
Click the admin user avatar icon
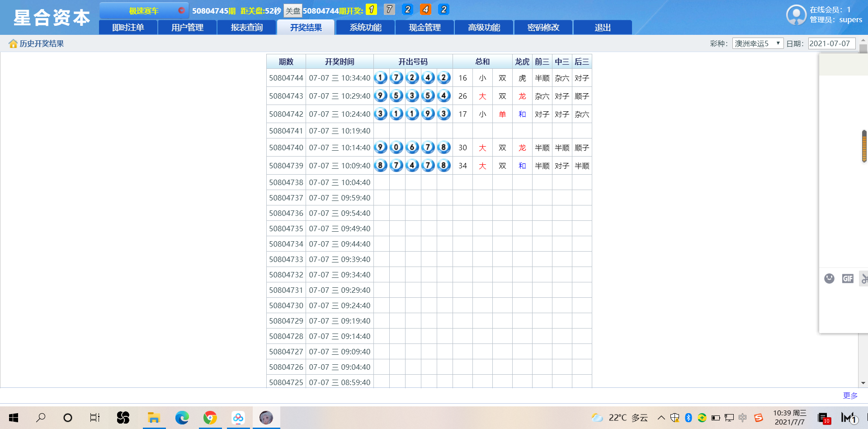[796, 15]
